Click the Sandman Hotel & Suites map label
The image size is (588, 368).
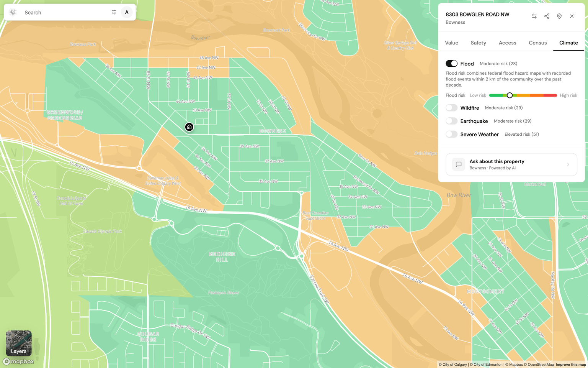point(163,181)
